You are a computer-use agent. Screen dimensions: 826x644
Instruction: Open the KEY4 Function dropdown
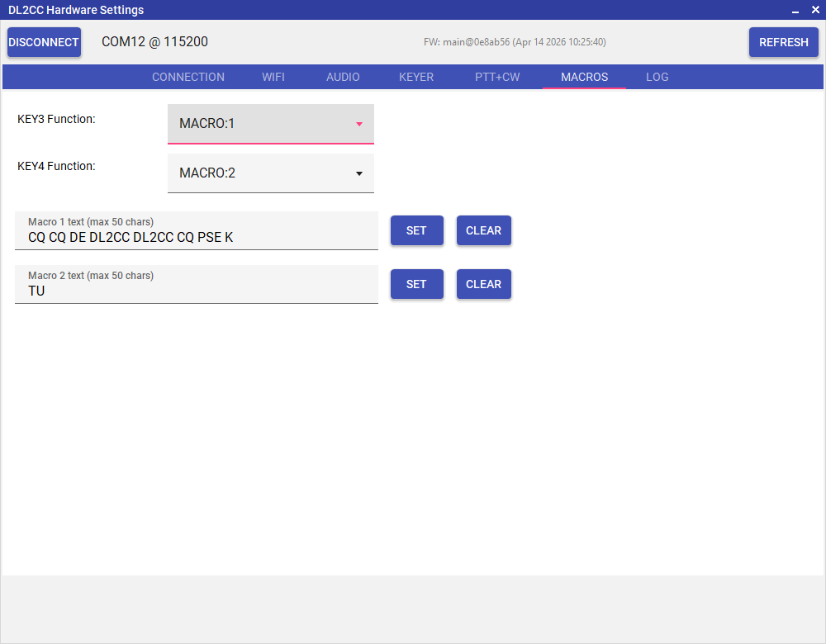[271, 173]
